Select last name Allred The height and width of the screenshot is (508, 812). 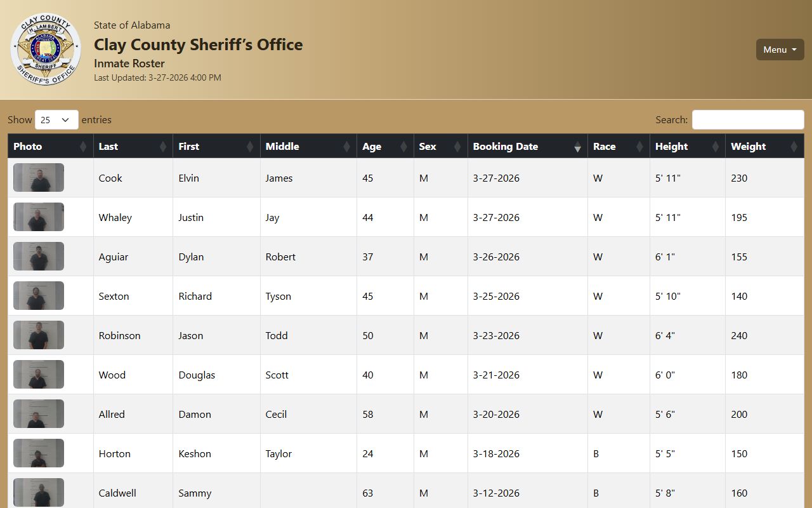coord(112,415)
